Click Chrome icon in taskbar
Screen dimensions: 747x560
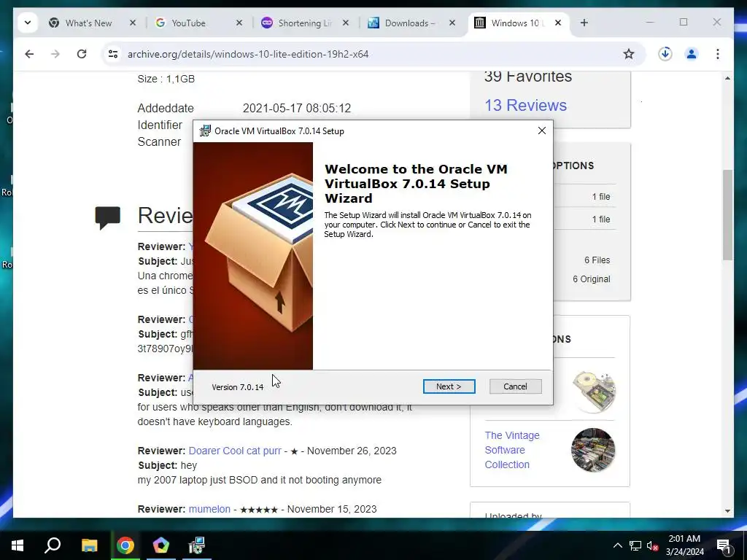[x=125, y=545]
